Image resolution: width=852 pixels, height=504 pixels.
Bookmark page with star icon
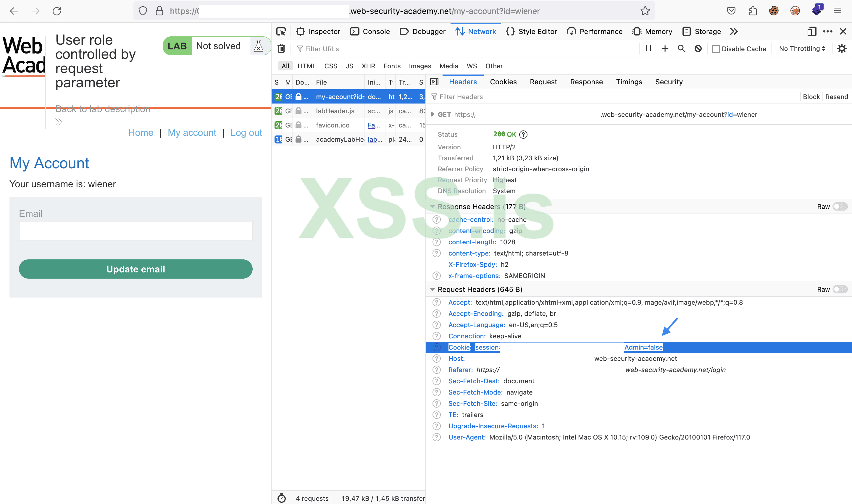point(645,11)
